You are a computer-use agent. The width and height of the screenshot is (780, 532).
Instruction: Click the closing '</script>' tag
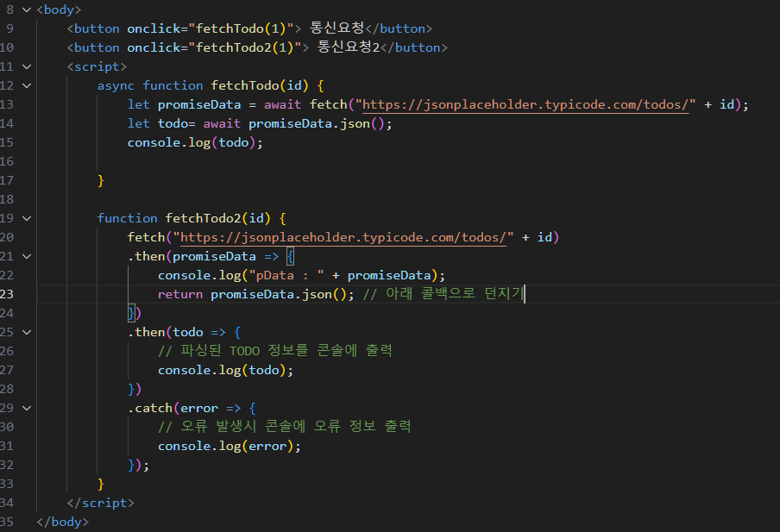[x=100, y=504]
